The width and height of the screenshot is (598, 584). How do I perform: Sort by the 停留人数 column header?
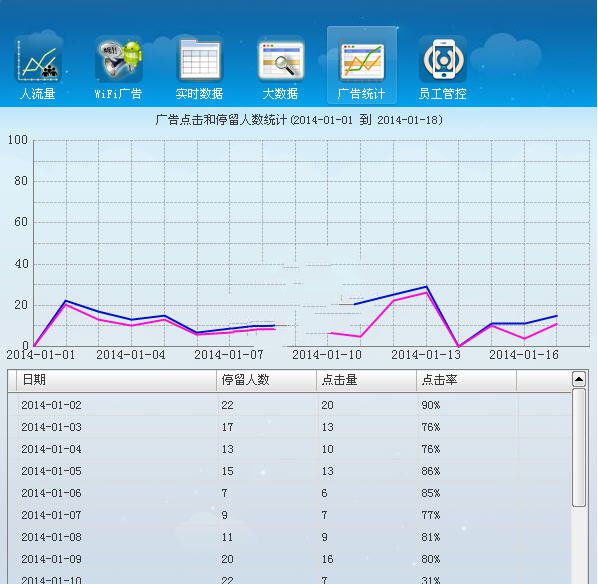click(x=266, y=380)
